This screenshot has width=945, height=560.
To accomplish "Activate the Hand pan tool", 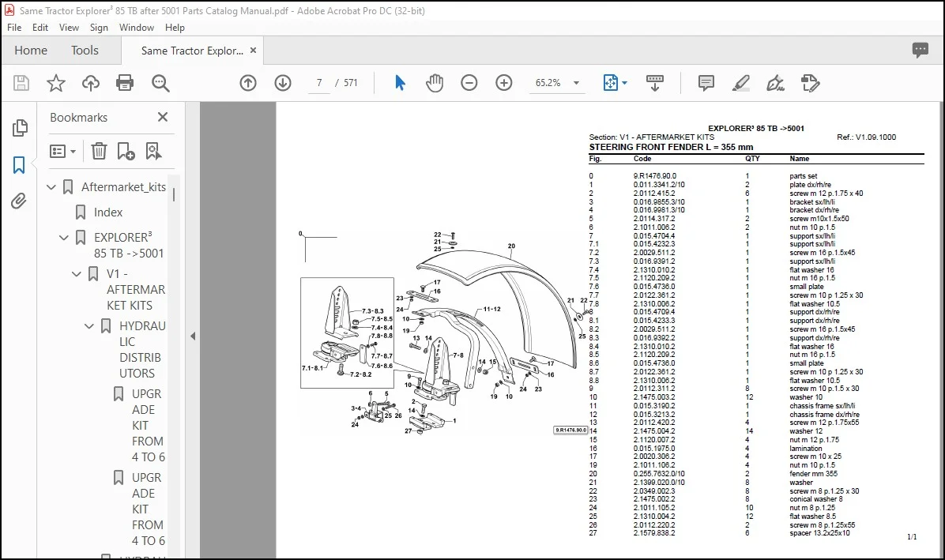I will click(x=434, y=83).
